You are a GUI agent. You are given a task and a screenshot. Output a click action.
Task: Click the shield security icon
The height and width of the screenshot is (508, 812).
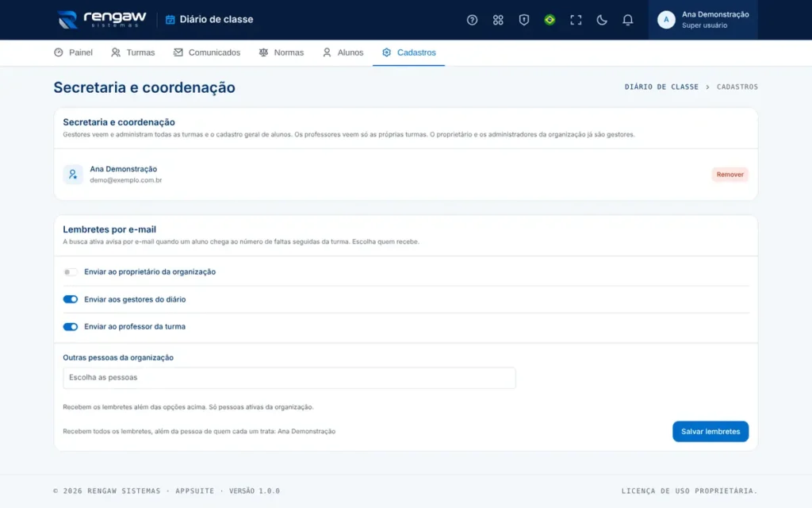[523, 20]
